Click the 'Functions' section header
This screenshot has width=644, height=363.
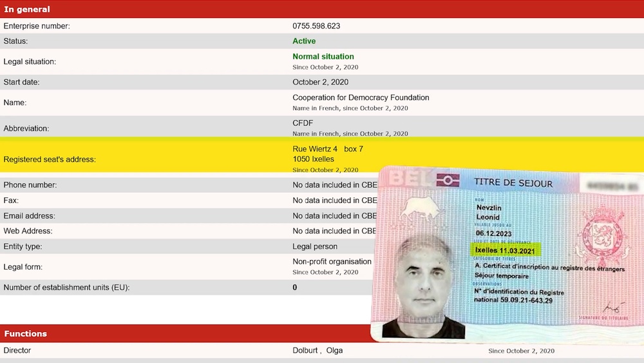(26, 333)
